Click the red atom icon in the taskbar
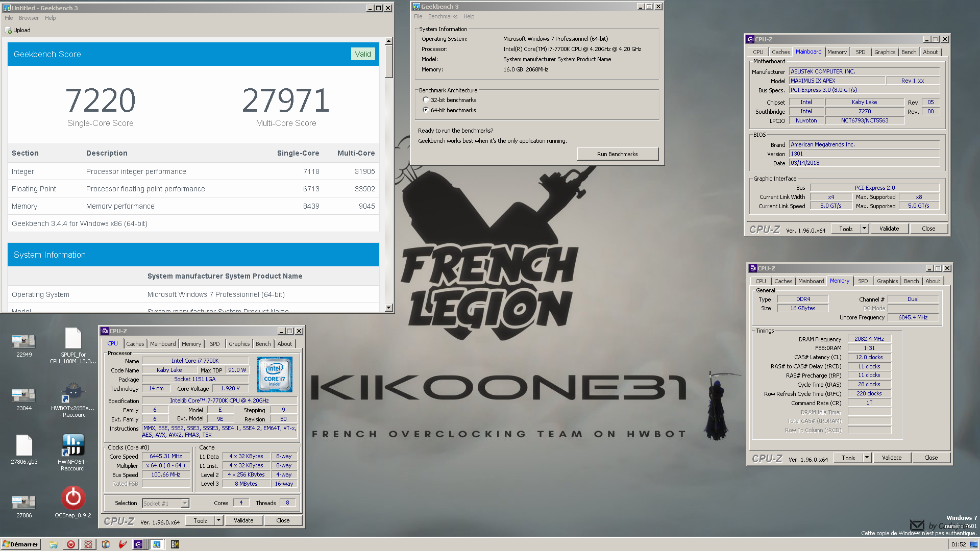Viewport: 980px width, 551px height. 88,544
